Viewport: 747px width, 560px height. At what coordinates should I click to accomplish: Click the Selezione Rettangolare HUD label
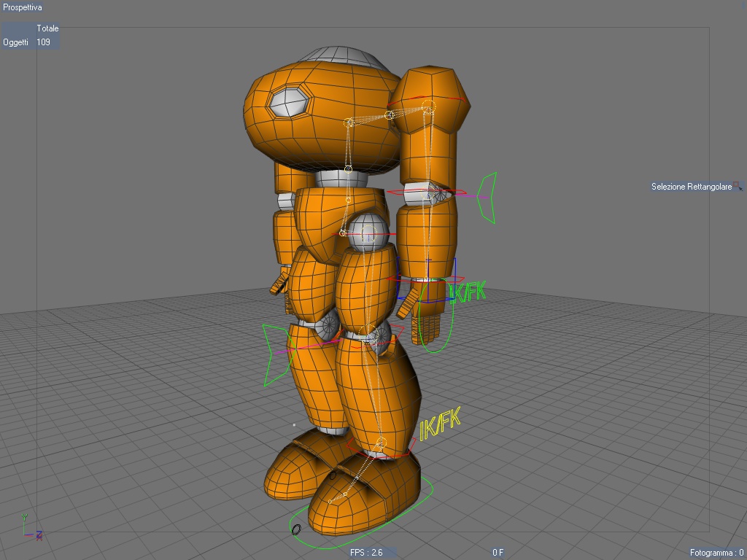692,187
